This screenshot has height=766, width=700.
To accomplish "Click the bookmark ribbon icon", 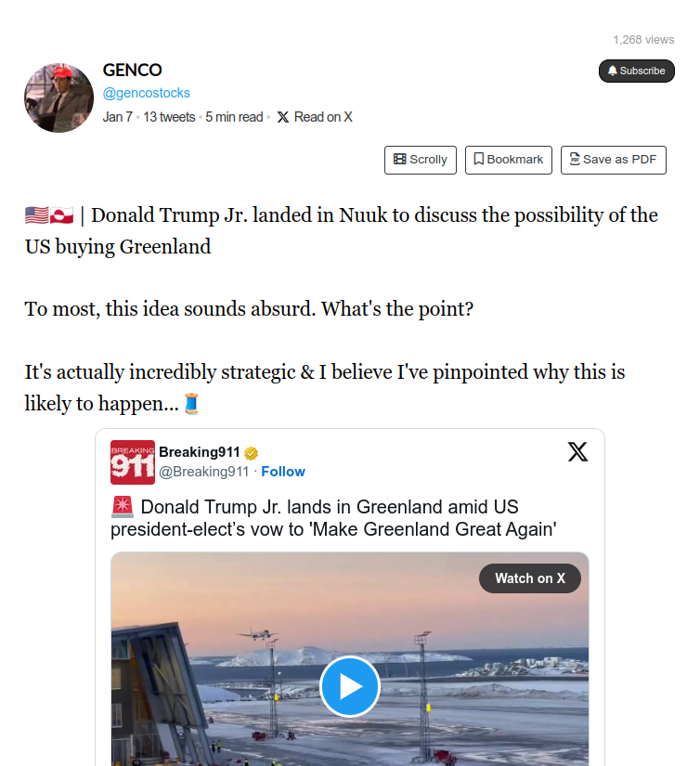I will 478,160.
